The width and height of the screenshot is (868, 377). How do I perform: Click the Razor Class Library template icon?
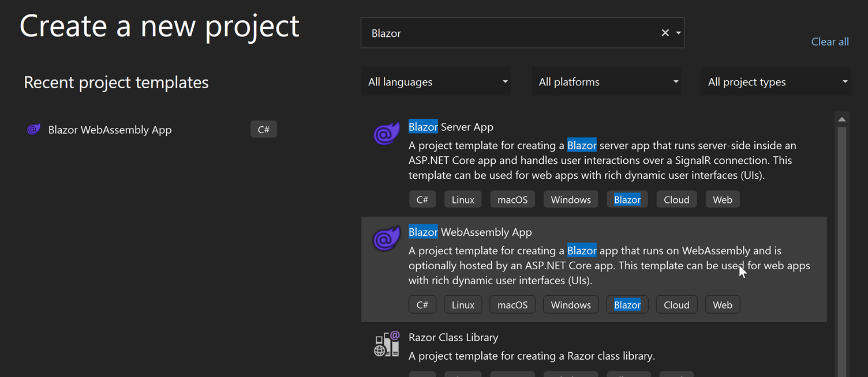[x=386, y=343]
